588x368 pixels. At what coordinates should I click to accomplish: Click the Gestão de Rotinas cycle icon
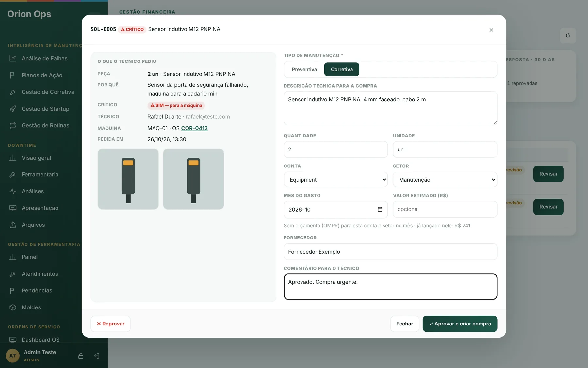point(13,125)
